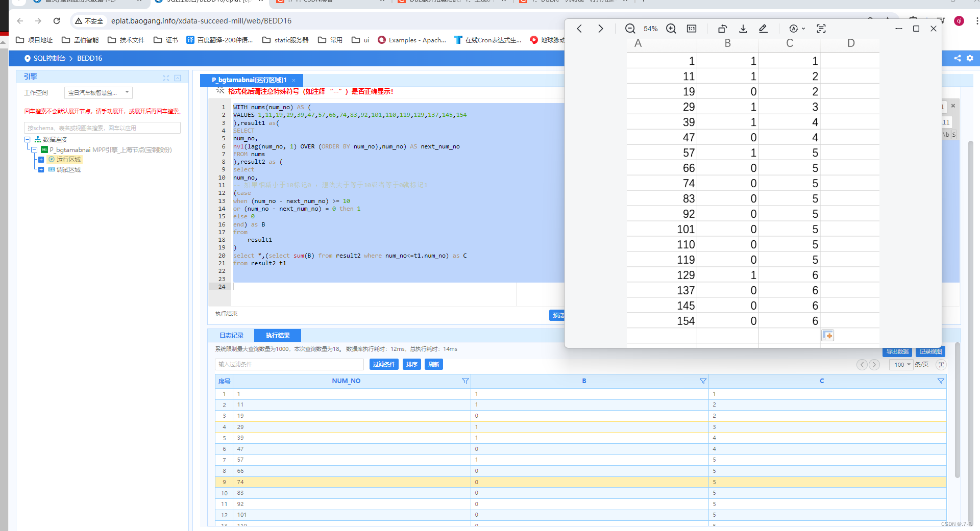Viewport: 980px width, 531px height.
Task: Click the 记录视图 button
Action: (x=930, y=351)
